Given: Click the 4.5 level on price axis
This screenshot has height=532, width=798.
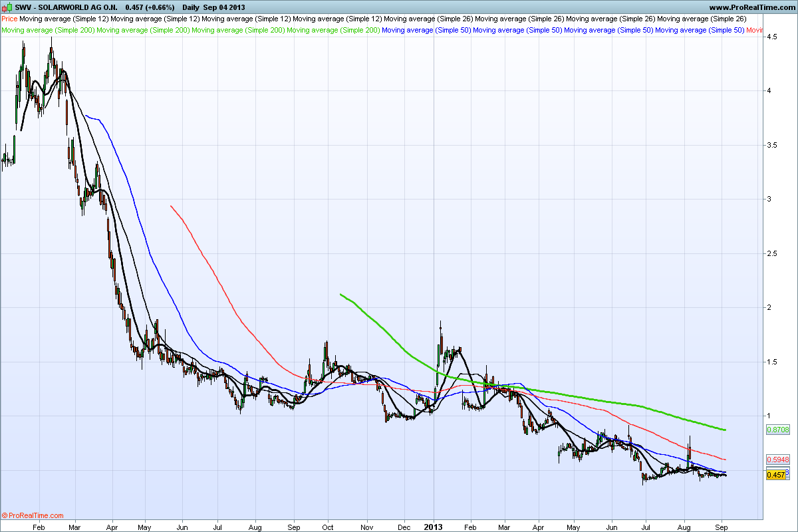Looking at the screenshot, I should [x=771, y=37].
